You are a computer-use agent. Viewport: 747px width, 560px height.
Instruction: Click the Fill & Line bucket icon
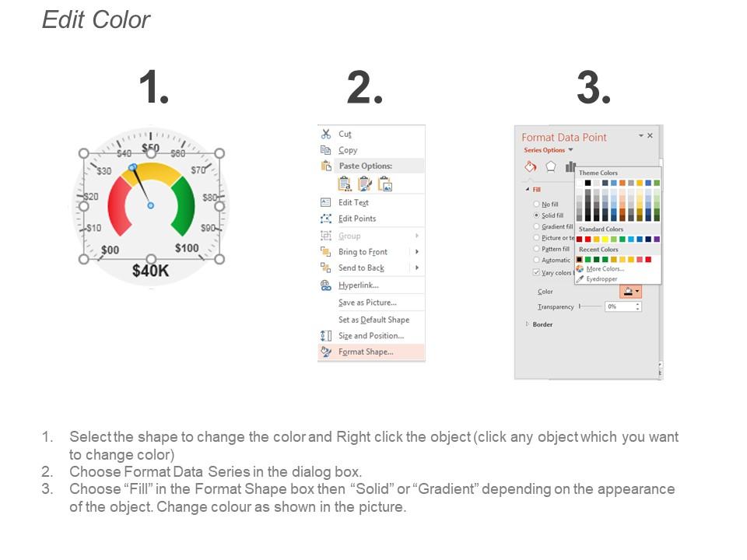528,166
